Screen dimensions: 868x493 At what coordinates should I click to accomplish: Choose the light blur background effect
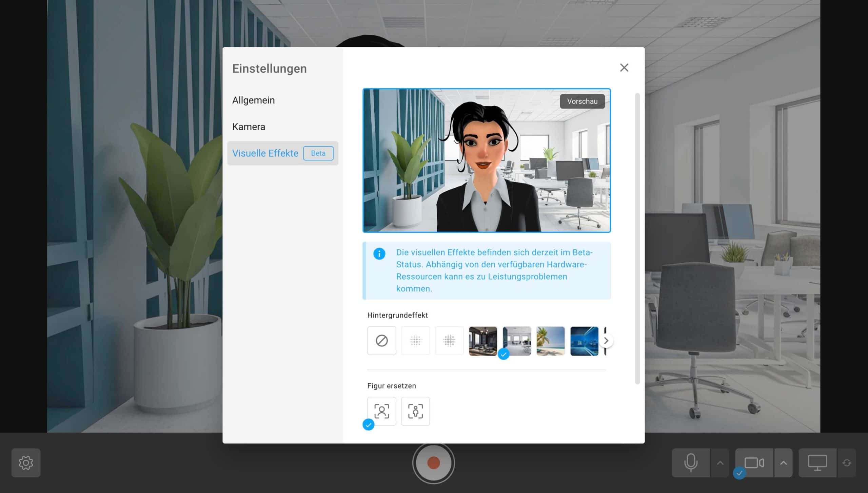pos(415,341)
